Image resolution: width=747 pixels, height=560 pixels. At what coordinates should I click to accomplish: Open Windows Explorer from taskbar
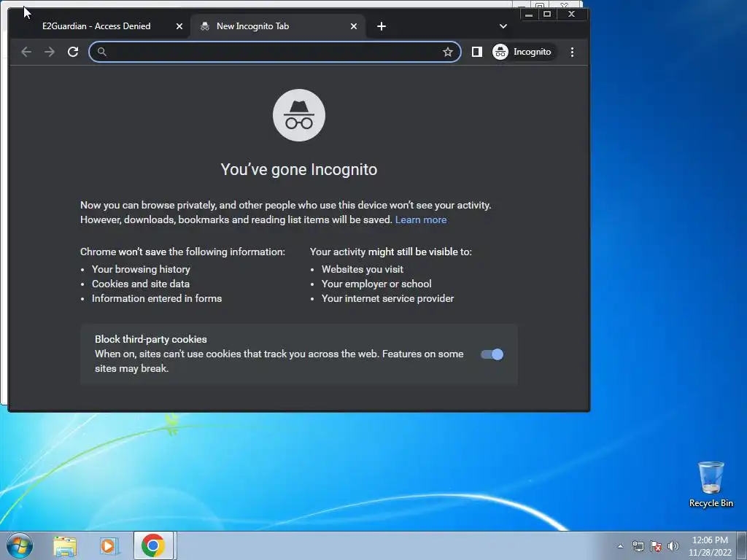[65, 545]
